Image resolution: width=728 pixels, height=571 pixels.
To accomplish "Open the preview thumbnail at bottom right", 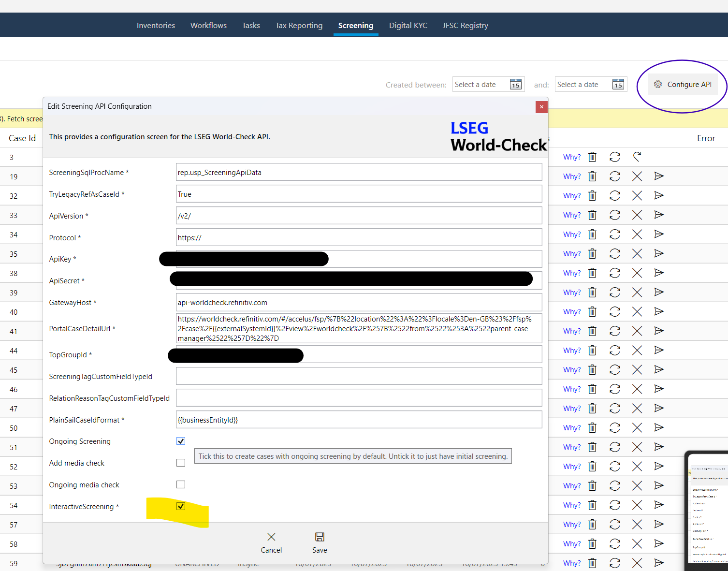I will point(707,511).
